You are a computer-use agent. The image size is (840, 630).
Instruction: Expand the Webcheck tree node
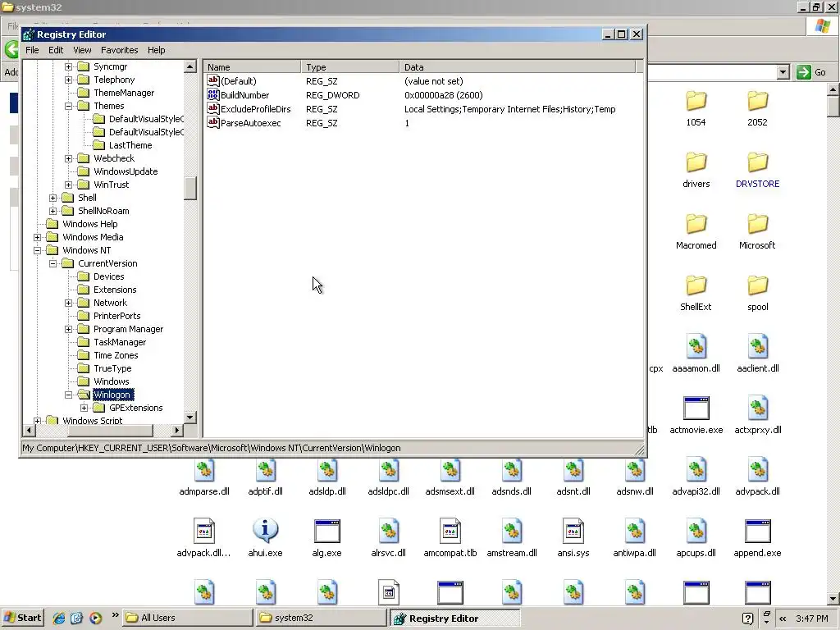click(x=69, y=158)
